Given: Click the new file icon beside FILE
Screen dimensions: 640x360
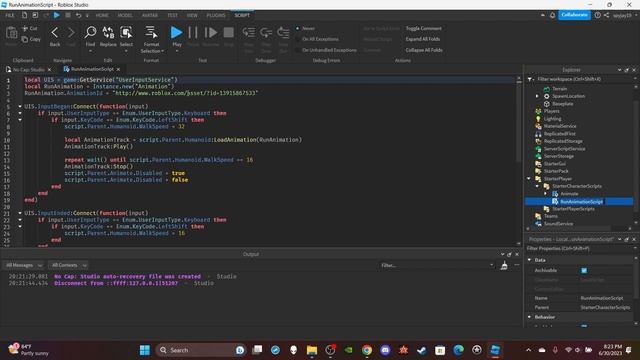Looking at the screenshot, I should point(24,15).
